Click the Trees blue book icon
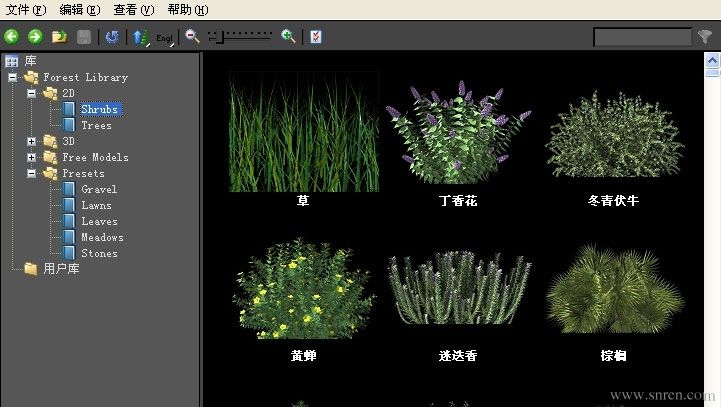 pyautogui.click(x=69, y=125)
